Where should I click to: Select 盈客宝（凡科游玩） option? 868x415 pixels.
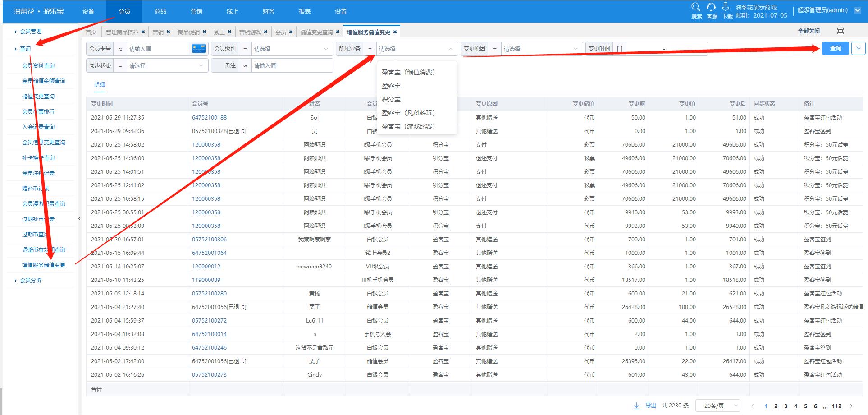point(417,113)
